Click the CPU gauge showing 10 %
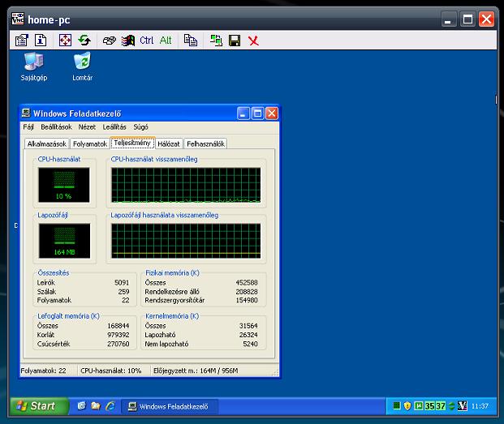Image resolution: width=504 pixels, height=424 pixels. click(64, 185)
